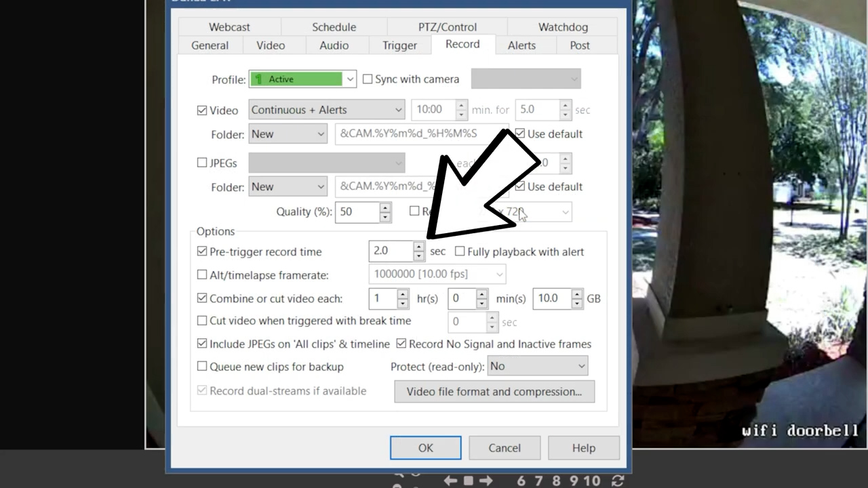
Task: Enable Fully playback with alert
Action: 460,251
